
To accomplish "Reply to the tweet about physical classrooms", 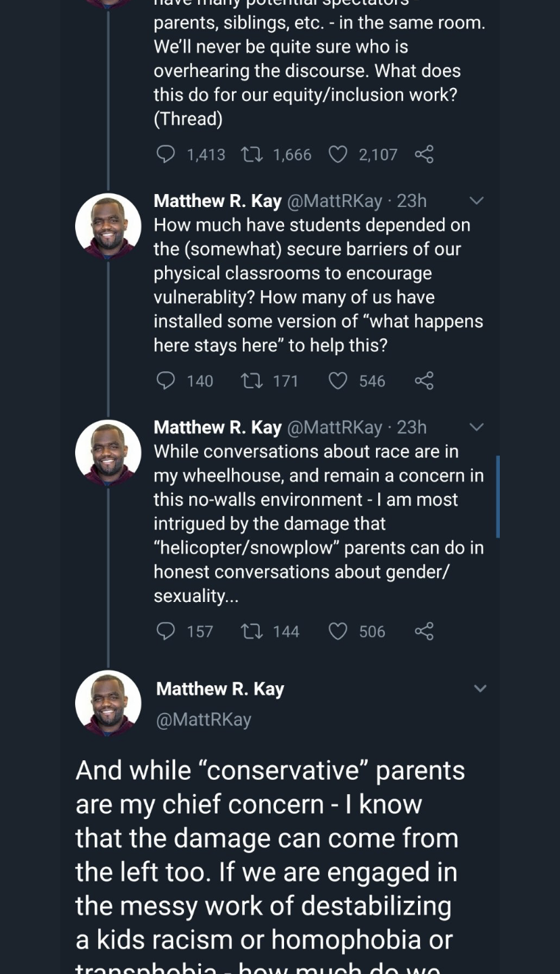I will pyautogui.click(x=166, y=381).
